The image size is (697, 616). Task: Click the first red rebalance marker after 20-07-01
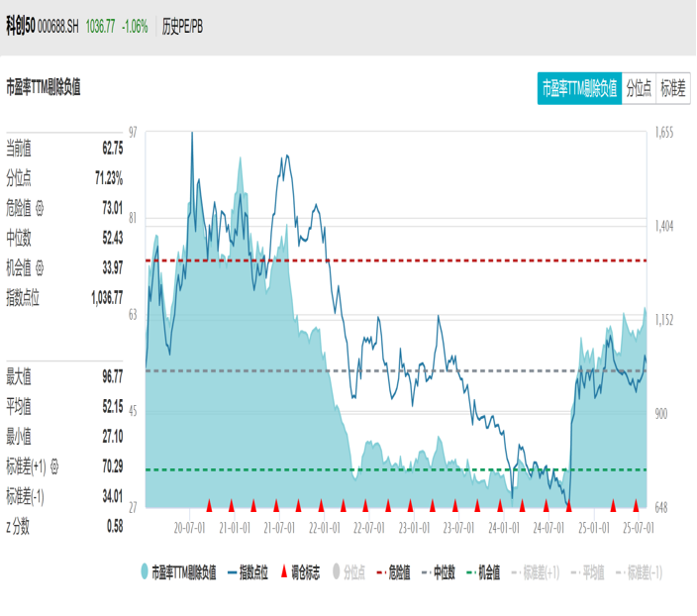[209, 505]
